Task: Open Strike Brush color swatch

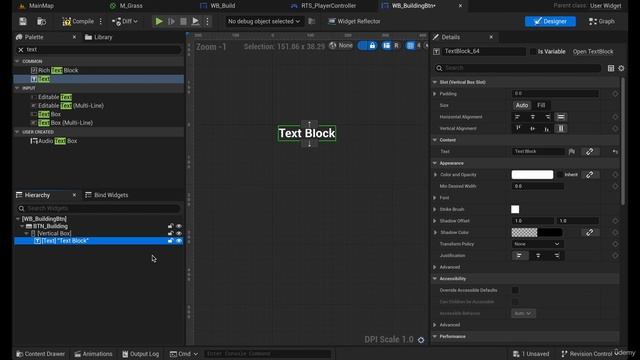Action: [515, 209]
